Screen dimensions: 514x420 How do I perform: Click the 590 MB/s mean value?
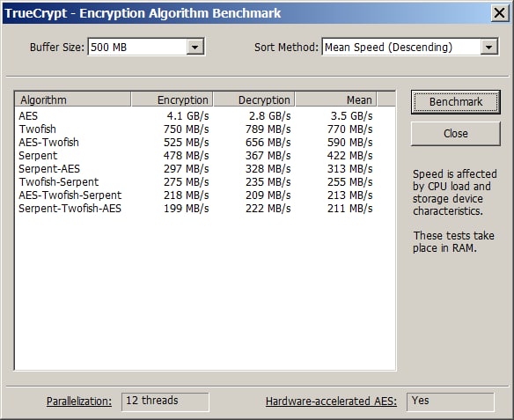coord(349,143)
